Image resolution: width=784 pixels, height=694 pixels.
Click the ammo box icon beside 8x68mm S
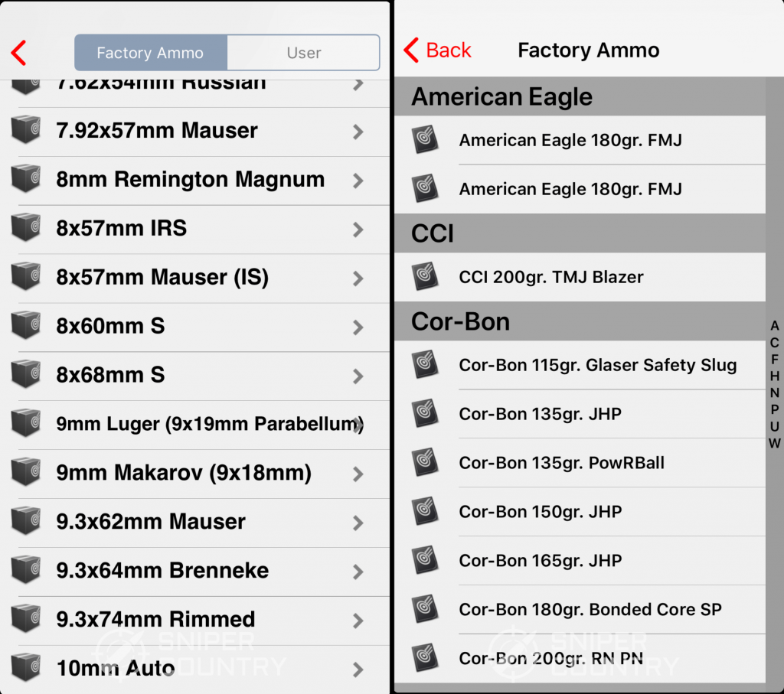coord(25,374)
